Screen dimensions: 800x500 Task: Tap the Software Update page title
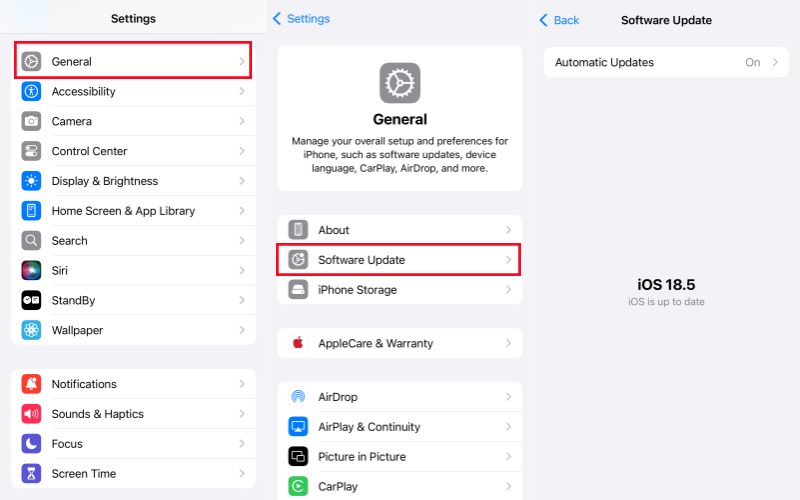coord(666,20)
